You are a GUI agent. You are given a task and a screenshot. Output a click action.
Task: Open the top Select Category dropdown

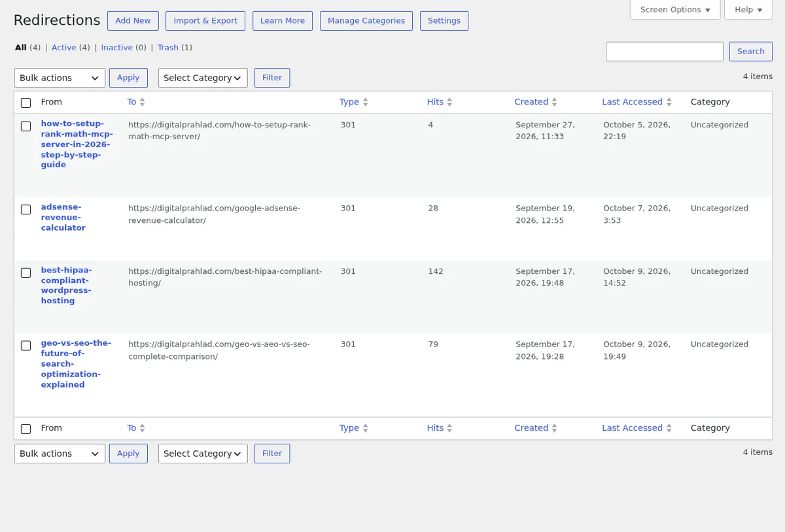203,78
